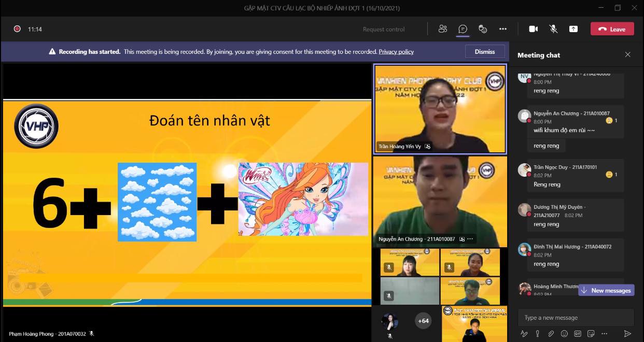The width and height of the screenshot is (644, 342).
Task: Click the Request control button
Action: 384,30
